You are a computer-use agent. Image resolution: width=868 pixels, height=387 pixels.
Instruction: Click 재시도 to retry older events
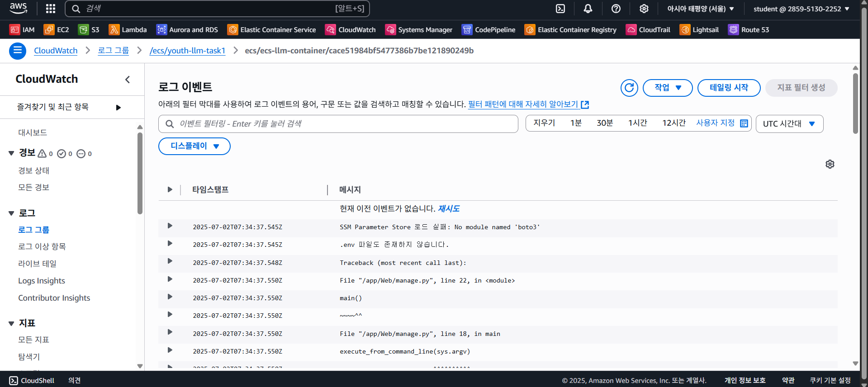click(x=449, y=208)
